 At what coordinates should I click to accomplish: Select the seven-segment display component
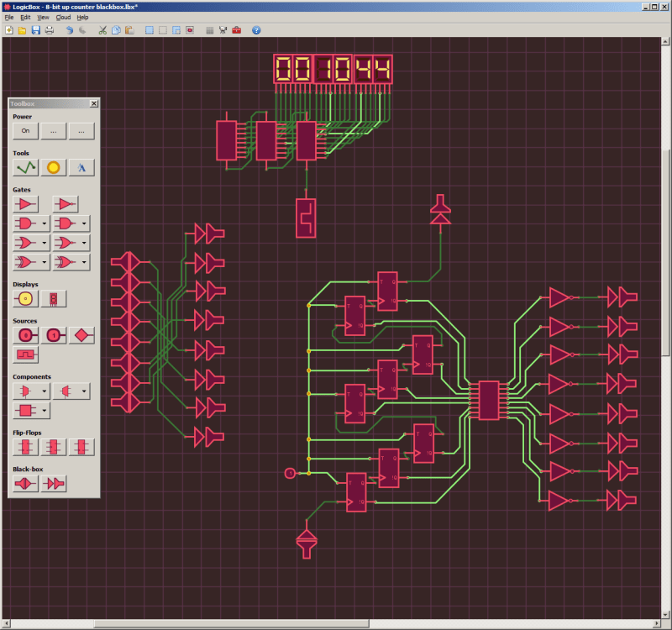point(53,299)
